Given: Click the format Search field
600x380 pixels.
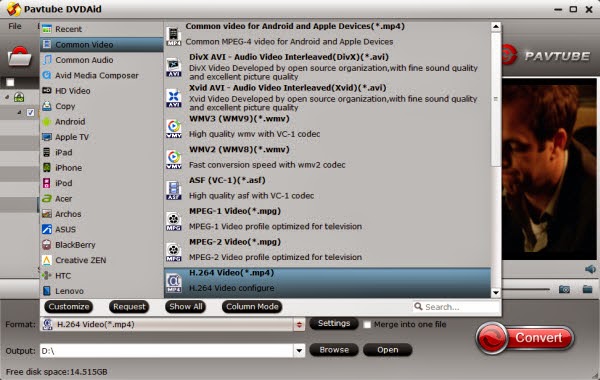Looking at the screenshot, I should pyautogui.click(x=457, y=307).
